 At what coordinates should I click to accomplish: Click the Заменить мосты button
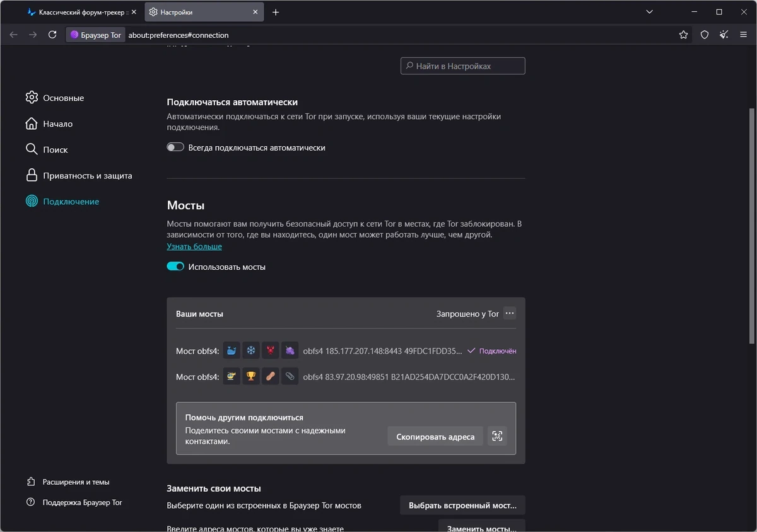click(x=482, y=526)
